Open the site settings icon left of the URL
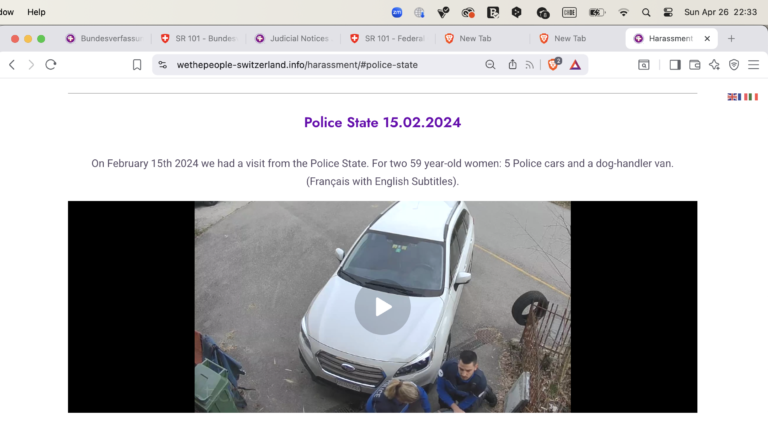Viewport: 768px width, 432px height. point(163,64)
